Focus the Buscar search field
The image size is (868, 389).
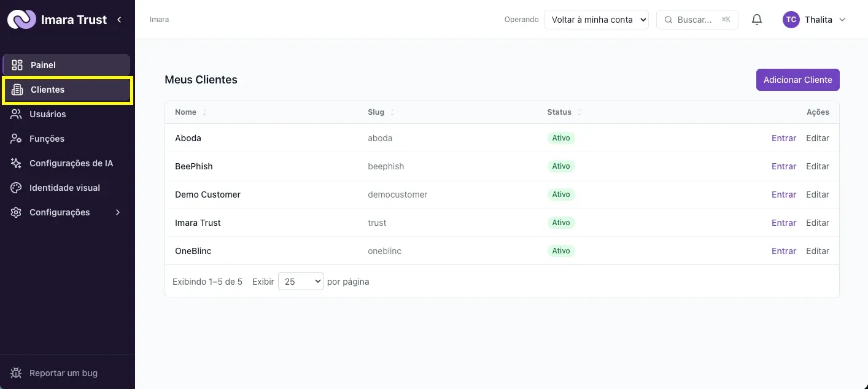pos(697,20)
